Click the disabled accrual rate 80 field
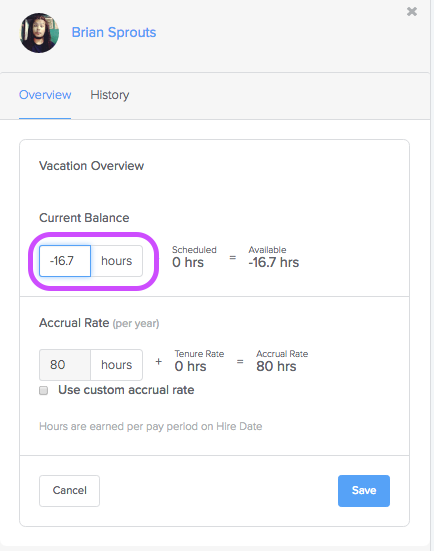This screenshot has width=434, height=551. [65, 365]
